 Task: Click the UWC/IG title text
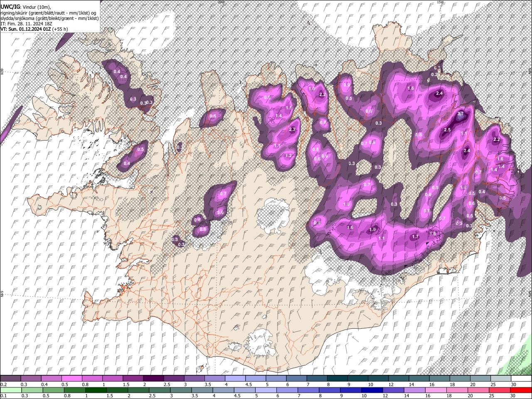pyautogui.click(x=10, y=7)
